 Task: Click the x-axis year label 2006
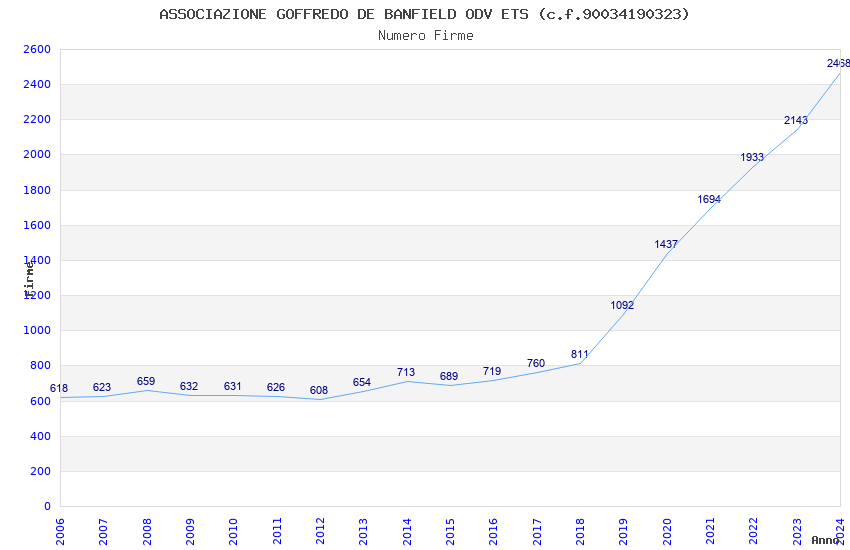point(60,531)
